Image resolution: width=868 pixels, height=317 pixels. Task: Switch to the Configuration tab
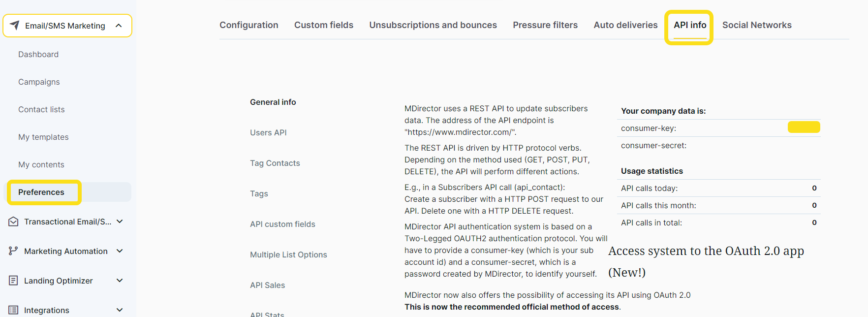point(248,25)
